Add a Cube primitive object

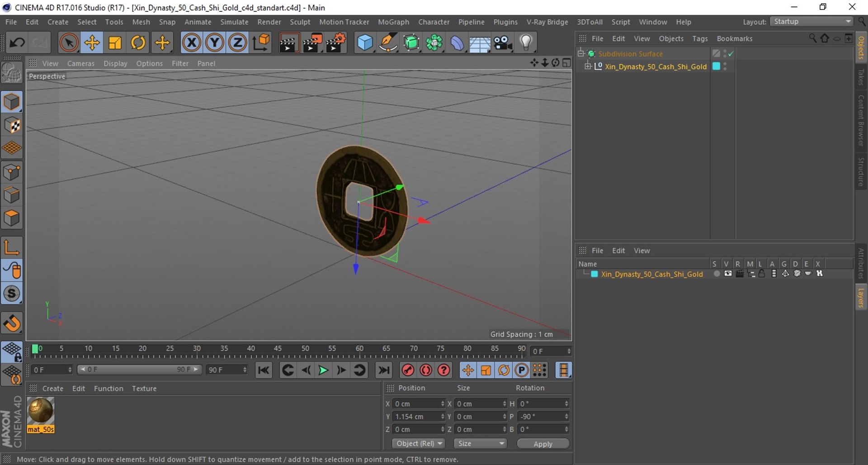click(x=365, y=43)
